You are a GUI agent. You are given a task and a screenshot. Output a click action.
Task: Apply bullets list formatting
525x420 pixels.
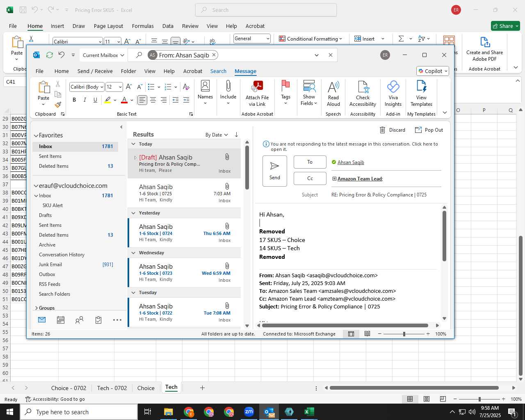(x=151, y=87)
